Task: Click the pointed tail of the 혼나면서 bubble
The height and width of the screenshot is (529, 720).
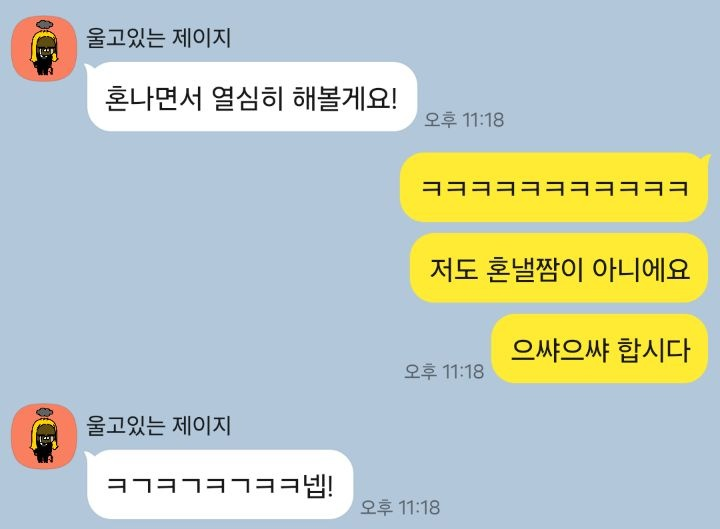Action: coord(88,68)
